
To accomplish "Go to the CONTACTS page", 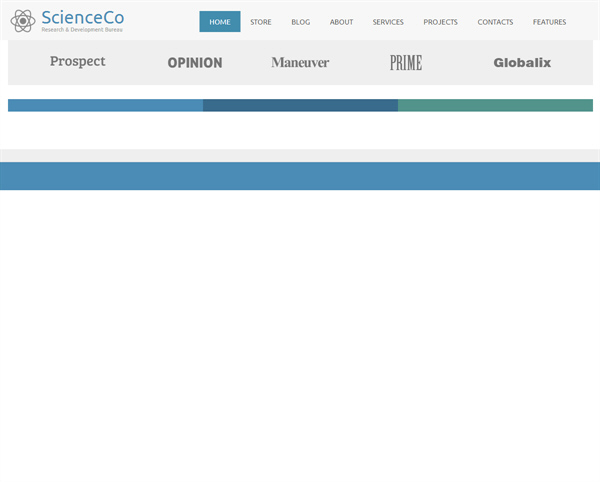I will click(x=495, y=22).
